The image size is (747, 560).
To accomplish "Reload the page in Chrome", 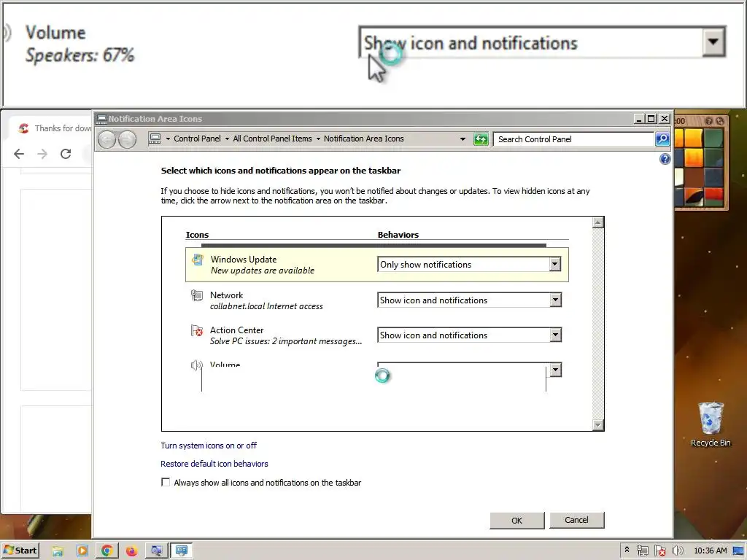I will pyautogui.click(x=66, y=154).
